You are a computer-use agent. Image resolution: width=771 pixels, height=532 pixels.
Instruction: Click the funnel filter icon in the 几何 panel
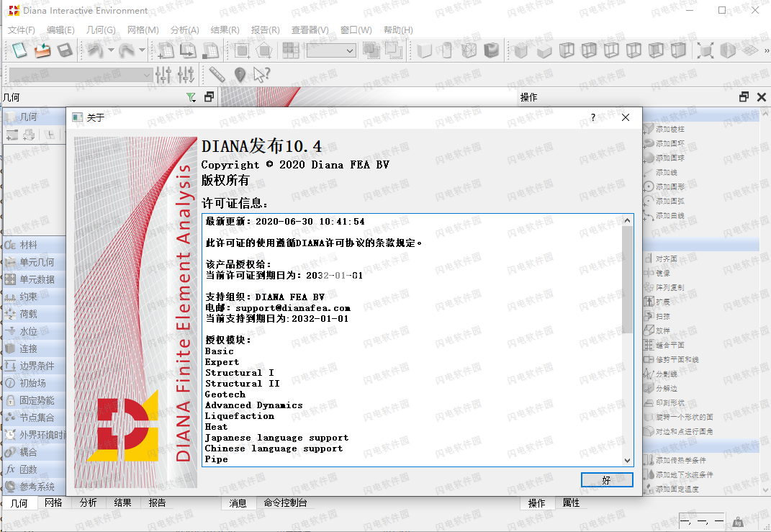tap(191, 97)
